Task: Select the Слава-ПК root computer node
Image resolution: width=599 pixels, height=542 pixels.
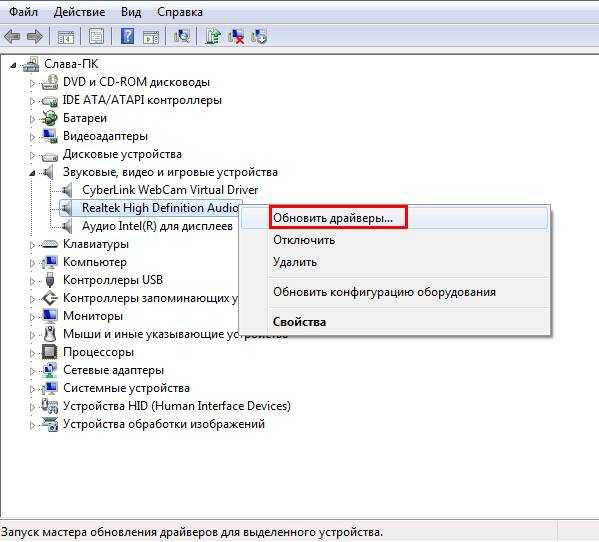Action: tap(71, 64)
